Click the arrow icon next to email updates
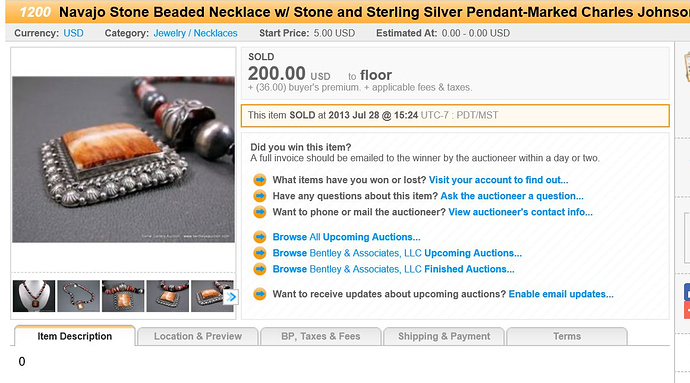Screen dimensions: 690x383 pos(260,294)
